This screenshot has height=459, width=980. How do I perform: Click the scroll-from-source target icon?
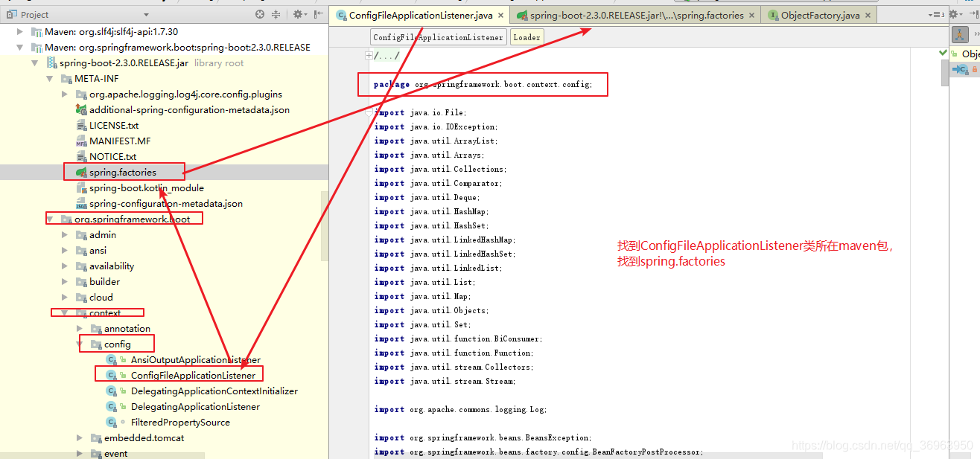click(259, 14)
